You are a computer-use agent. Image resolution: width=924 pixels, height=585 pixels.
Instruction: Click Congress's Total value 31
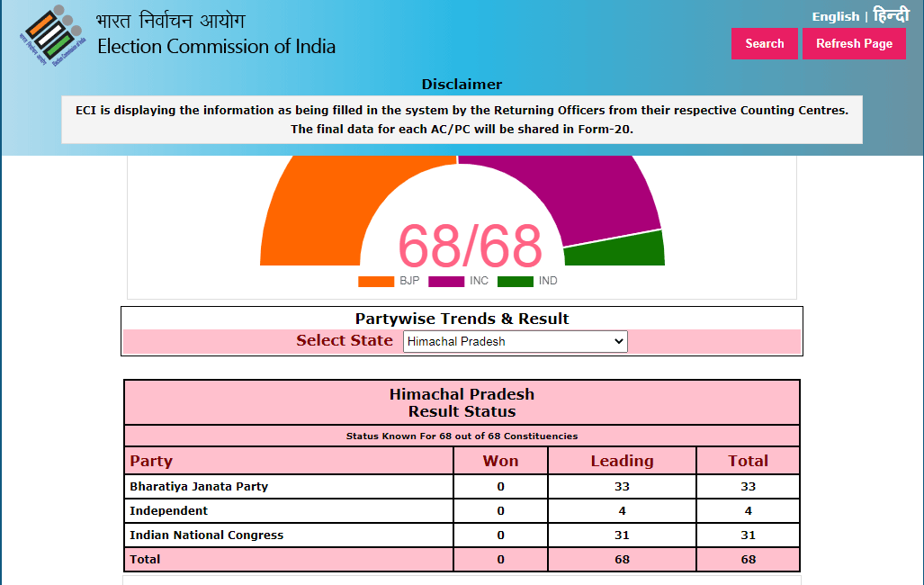(748, 535)
